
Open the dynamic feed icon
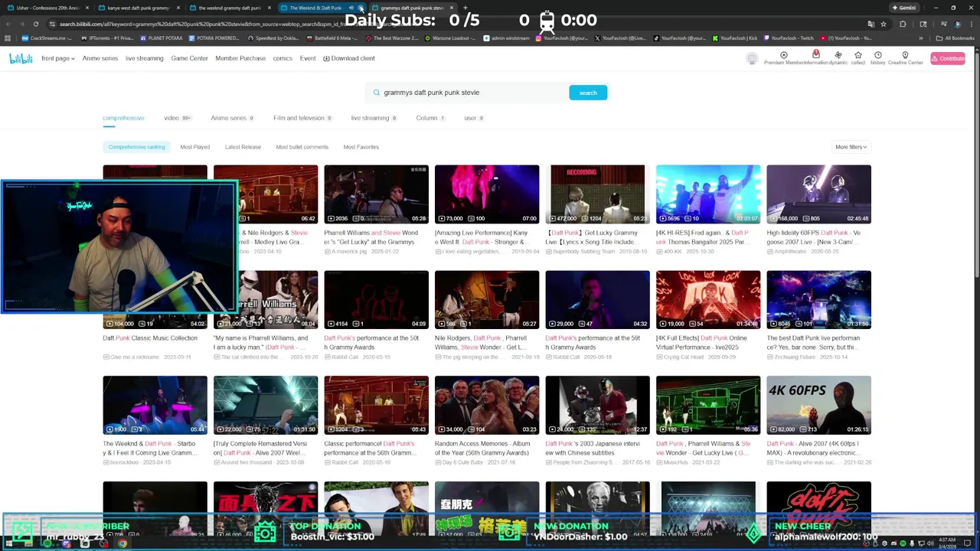click(838, 55)
